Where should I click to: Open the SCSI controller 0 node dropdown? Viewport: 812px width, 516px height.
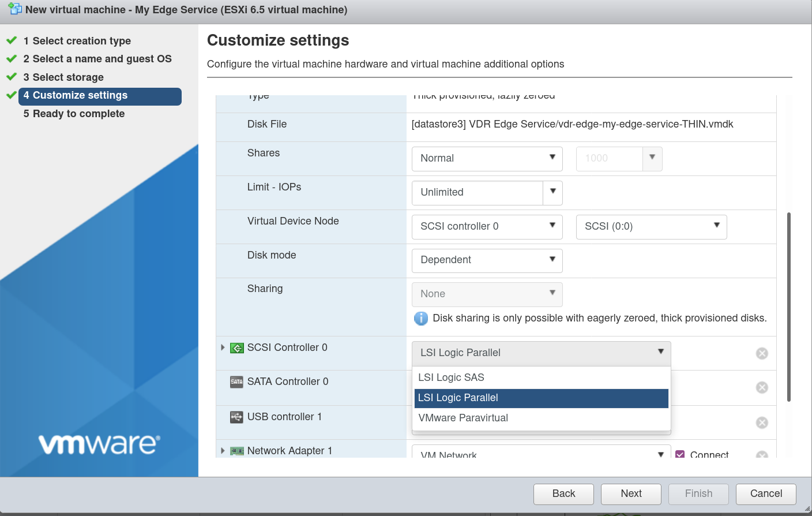(487, 227)
